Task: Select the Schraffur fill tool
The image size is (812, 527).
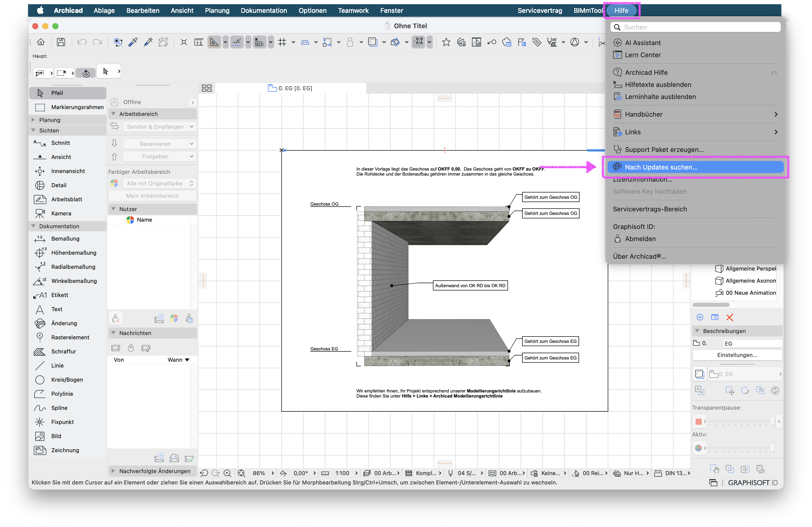Action: point(67,352)
